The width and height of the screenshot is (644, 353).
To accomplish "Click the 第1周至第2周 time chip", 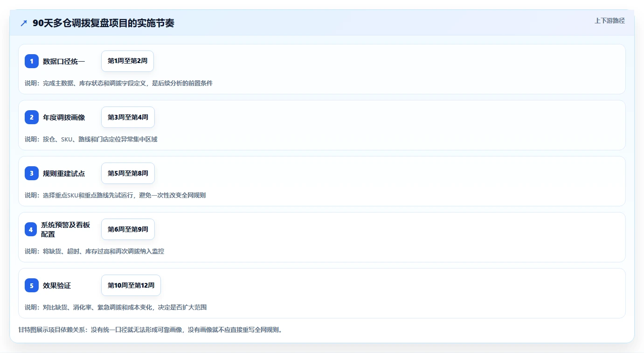I will [127, 61].
